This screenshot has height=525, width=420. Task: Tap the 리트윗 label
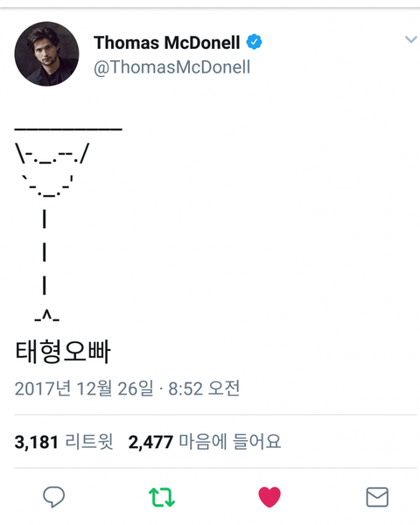point(89,441)
